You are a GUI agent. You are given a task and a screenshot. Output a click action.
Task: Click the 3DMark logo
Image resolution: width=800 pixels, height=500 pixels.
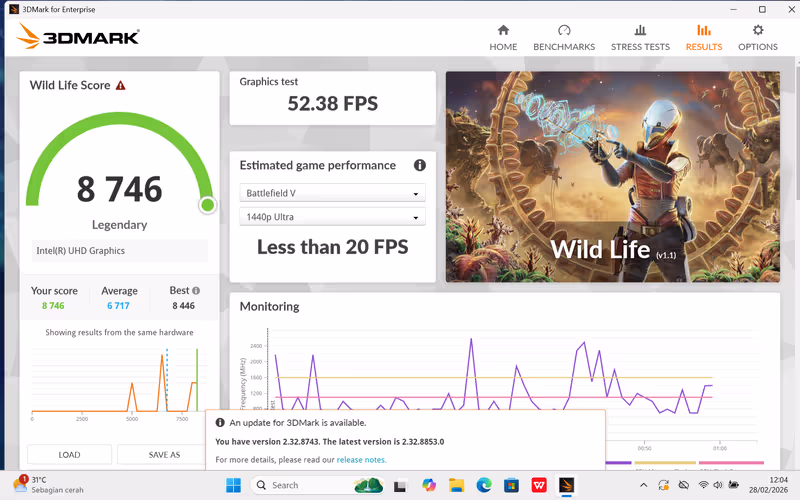click(78, 38)
